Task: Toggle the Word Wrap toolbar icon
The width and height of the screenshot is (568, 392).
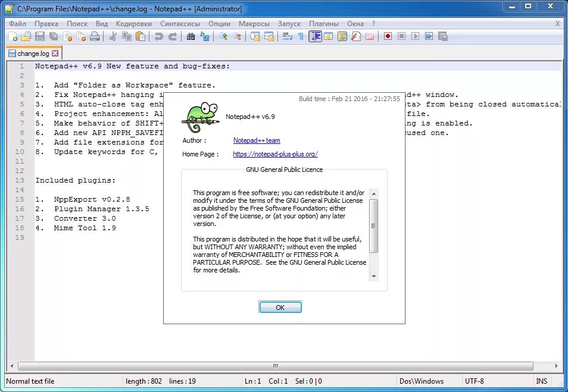Action: click(287, 36)
